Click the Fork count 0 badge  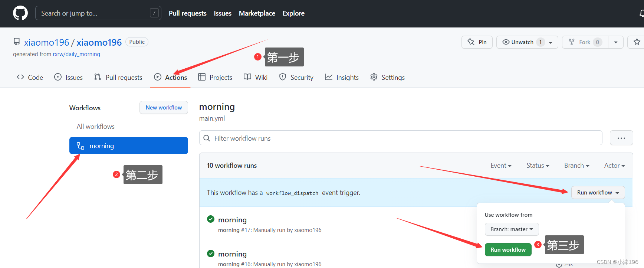click(597, 42)
